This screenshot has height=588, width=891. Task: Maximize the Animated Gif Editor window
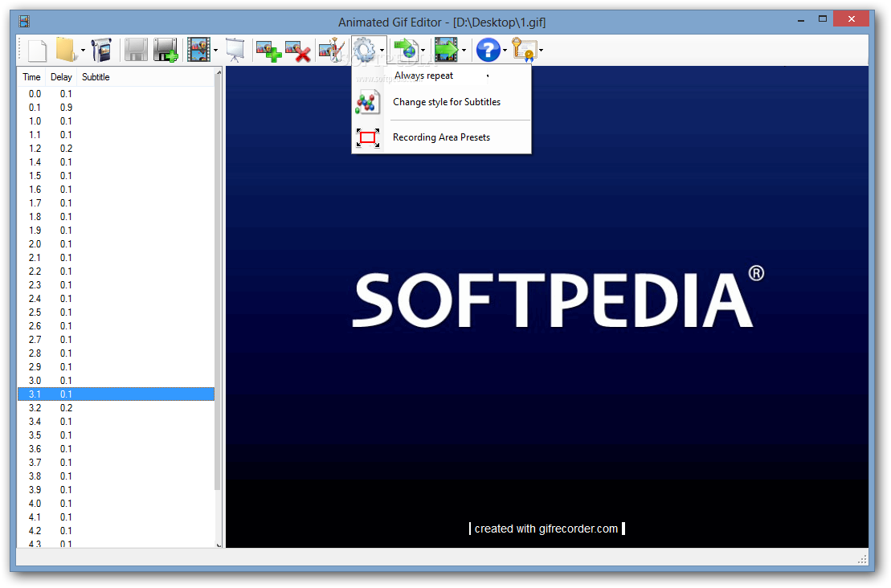pyautogui.click(x=822, y=19)
